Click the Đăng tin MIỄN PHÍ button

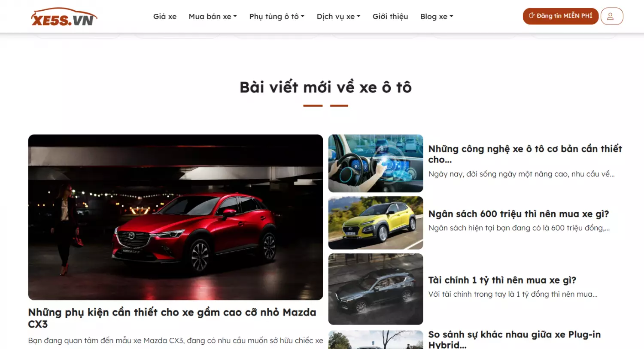tap(560, 16)
